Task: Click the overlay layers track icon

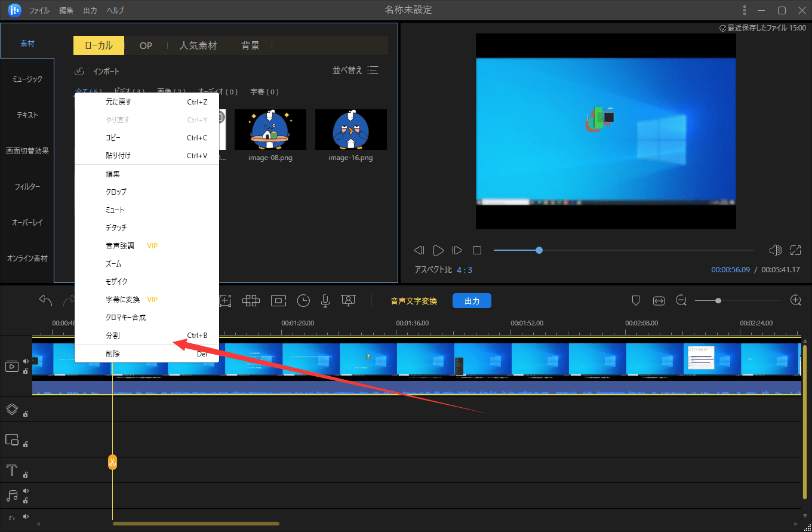Action: coord(12,409)
